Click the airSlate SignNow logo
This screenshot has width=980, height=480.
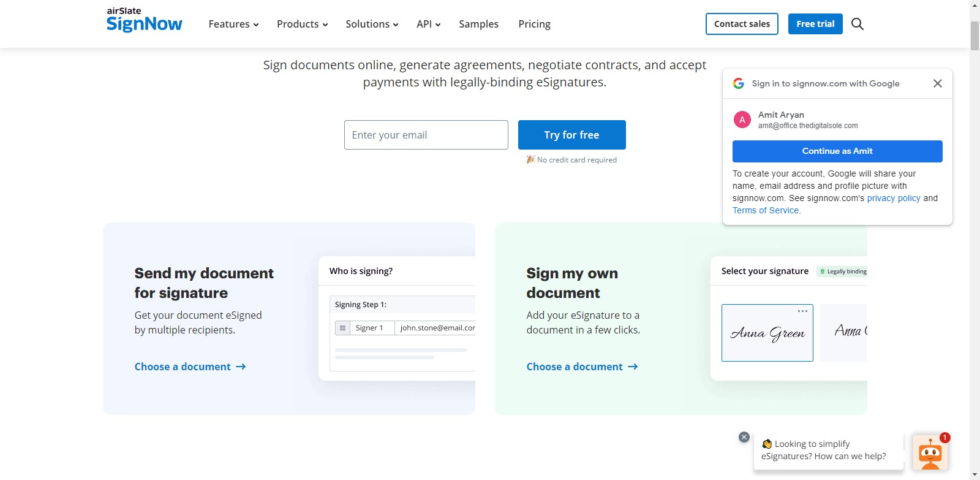point(144,20)
